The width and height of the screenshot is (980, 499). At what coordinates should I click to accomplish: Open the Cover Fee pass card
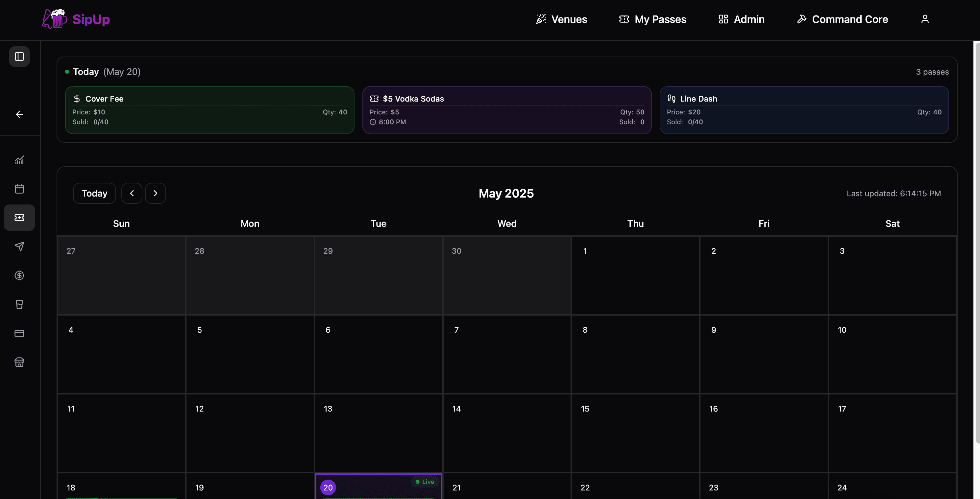pyautogui.click(x=209, y=110)
